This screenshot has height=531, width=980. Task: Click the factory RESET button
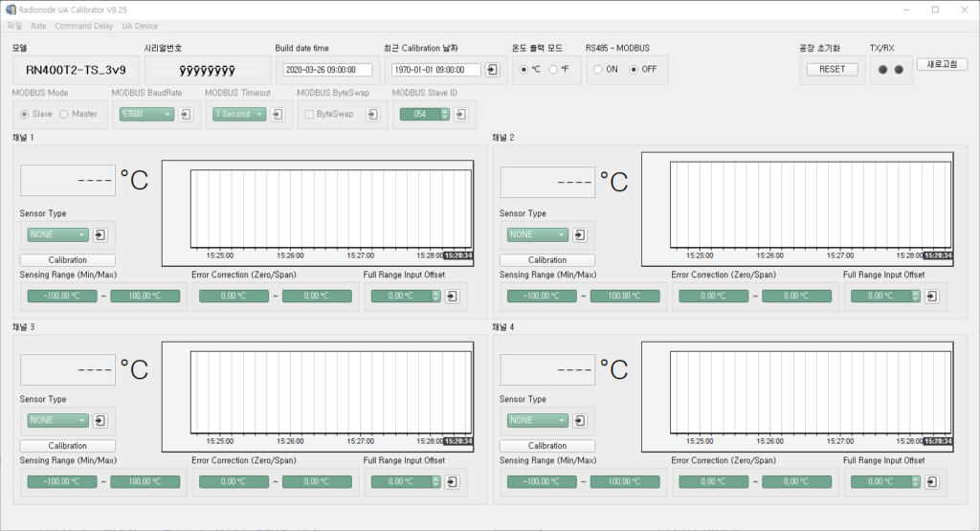point(832,69)
